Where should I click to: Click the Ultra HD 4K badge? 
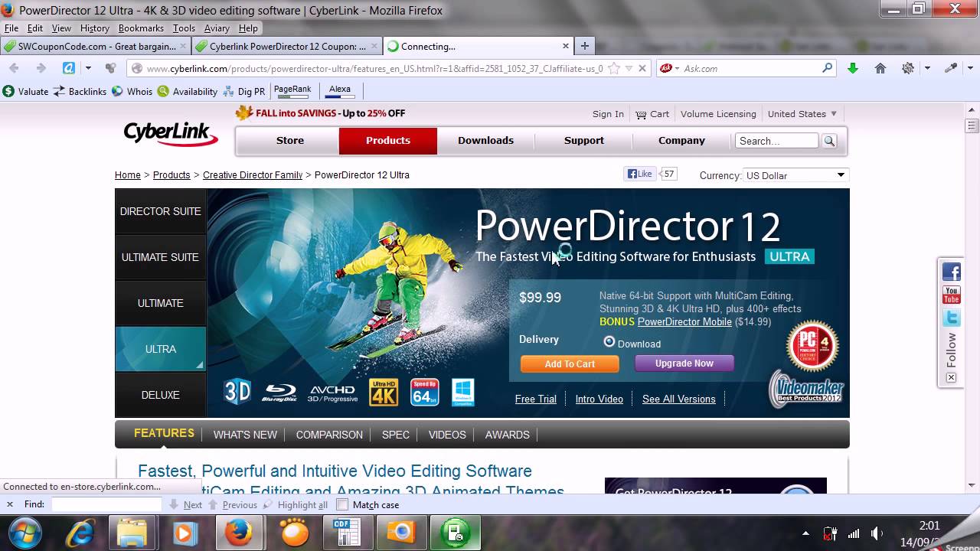tap(384, 392)
